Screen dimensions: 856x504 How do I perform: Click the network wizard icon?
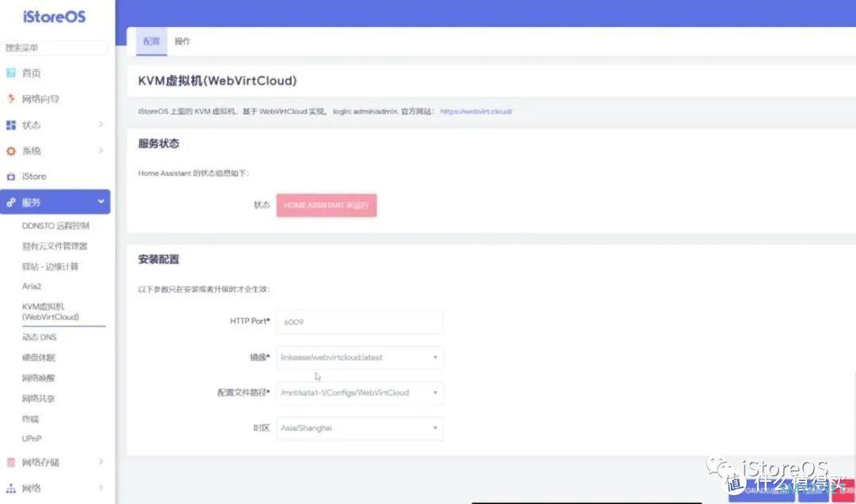[11, 99]
